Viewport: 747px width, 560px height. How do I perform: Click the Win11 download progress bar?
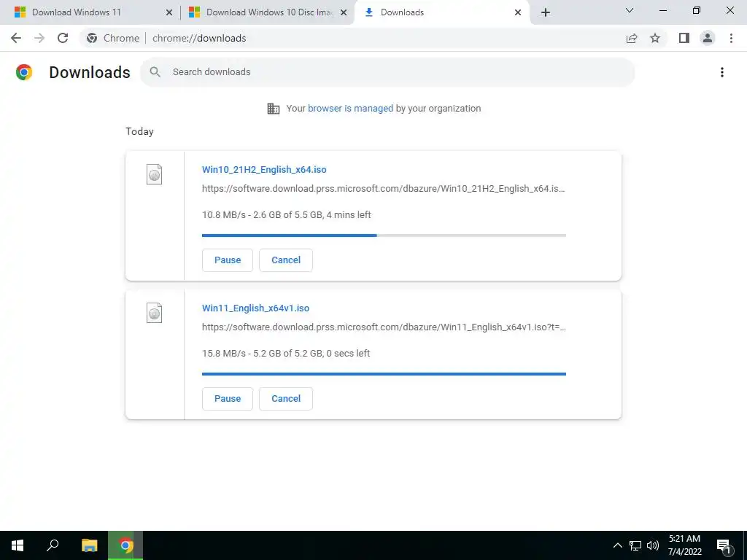[384, 374]
